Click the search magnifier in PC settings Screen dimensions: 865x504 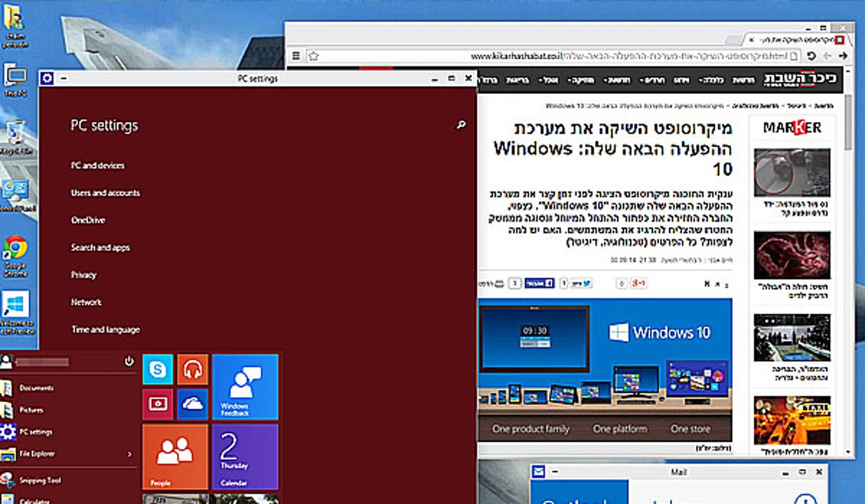(x=461, y=125)
